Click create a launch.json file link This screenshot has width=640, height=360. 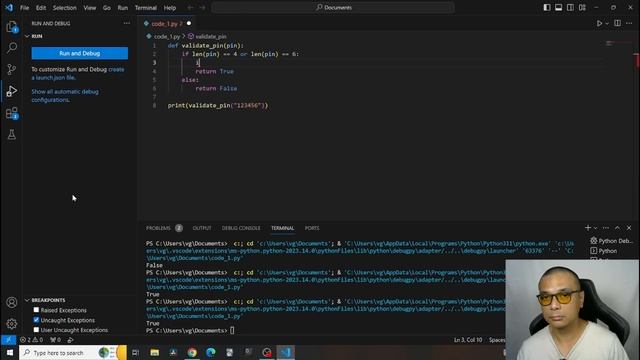78,73
